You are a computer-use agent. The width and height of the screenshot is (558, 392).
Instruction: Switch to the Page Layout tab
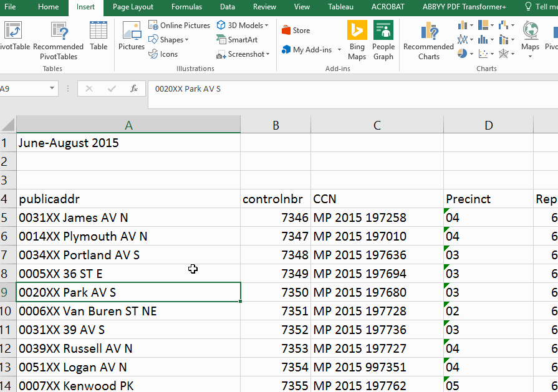point(133,7)
